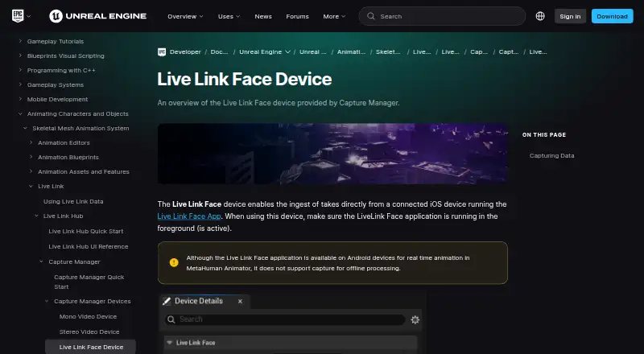Select Live Link Face Device sidebar item

click(x=91, y=347)
